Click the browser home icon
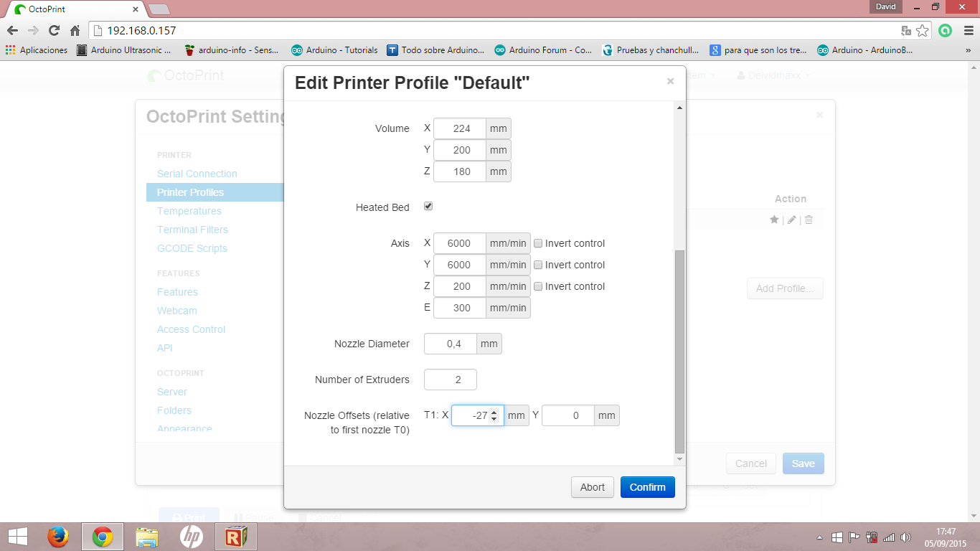Screen dimensions: 980x551 75,31
